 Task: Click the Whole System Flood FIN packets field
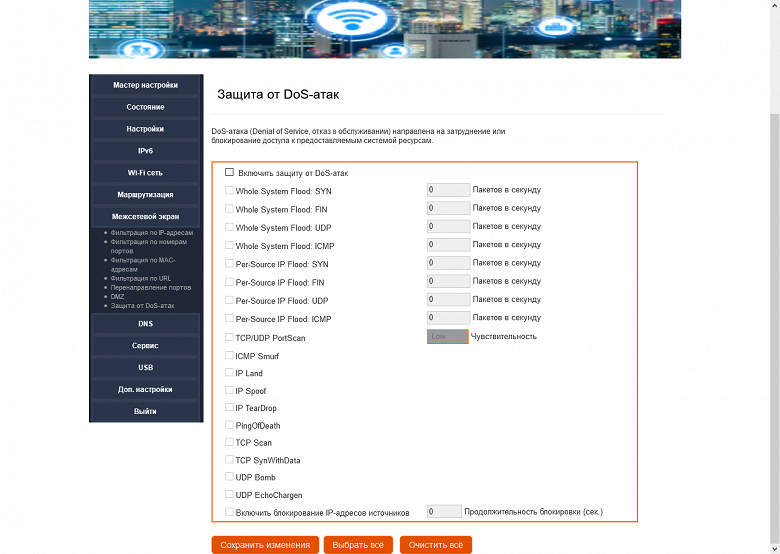[x=449, y=208]
